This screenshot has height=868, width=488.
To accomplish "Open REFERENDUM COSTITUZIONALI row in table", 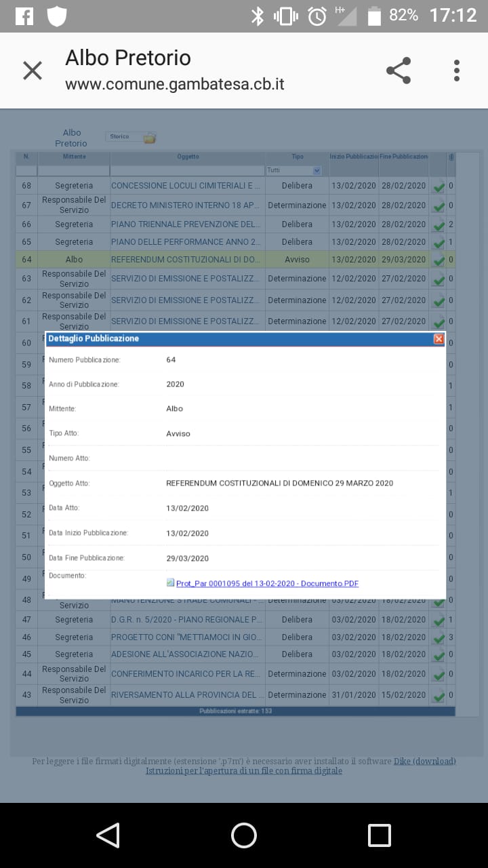I will 186,260.
